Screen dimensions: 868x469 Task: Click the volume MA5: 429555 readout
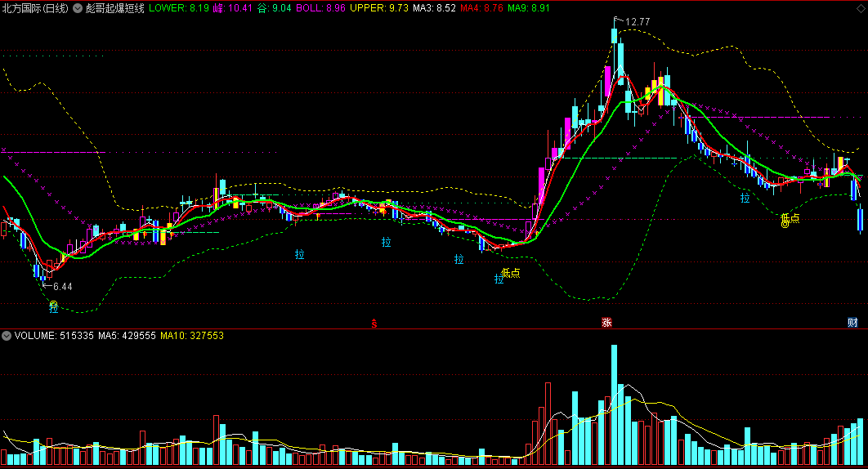click(127, 336)
